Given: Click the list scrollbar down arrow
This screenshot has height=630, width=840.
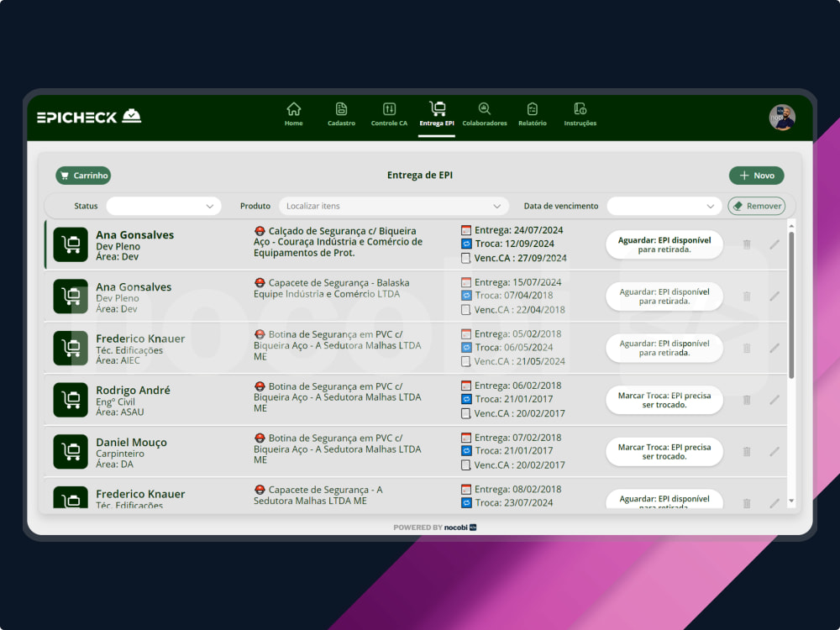Looking at the screenshot, I should (x=791, y=501).
